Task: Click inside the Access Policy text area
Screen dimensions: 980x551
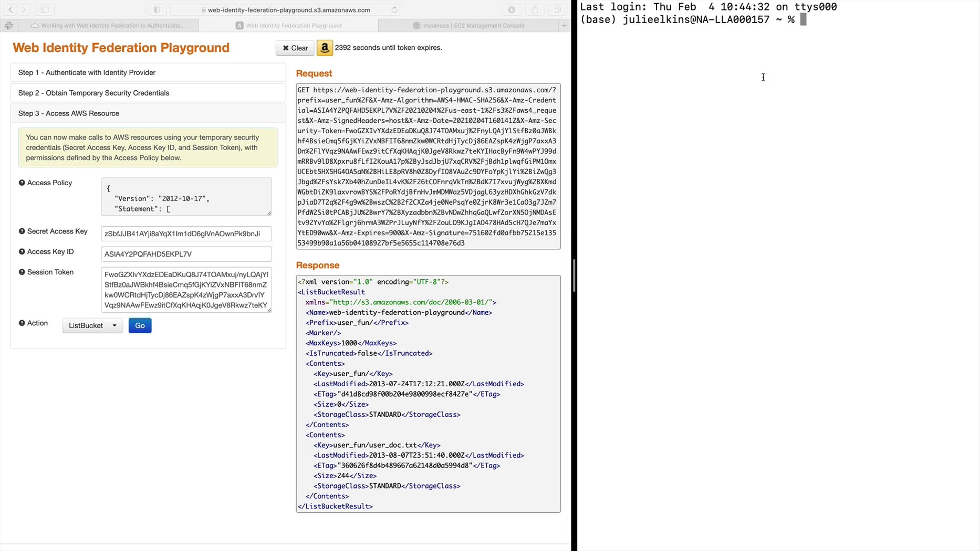Action: [186, 197]
